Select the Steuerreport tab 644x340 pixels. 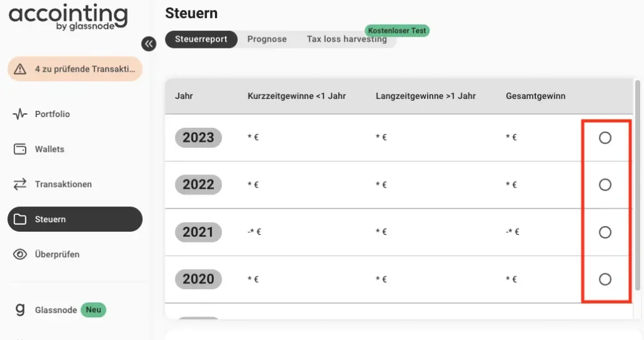pyautogui.click(x=201, y=39)
